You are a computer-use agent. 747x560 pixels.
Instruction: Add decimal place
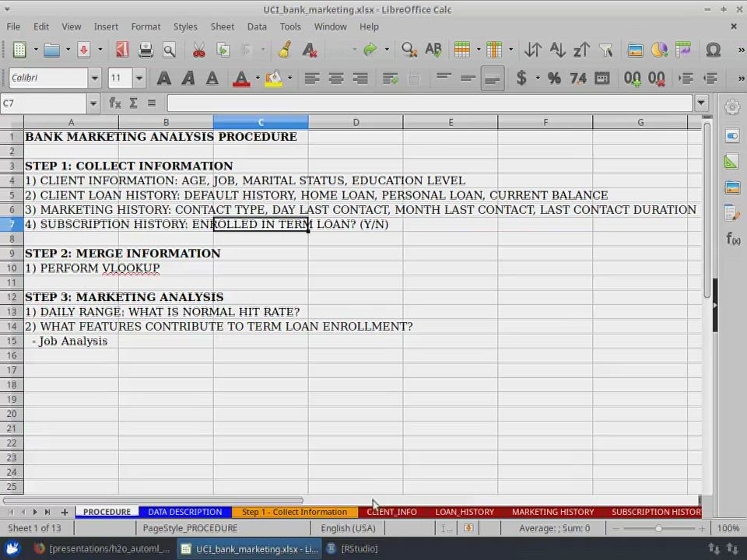pyautogui.click(x=632, y=78)
